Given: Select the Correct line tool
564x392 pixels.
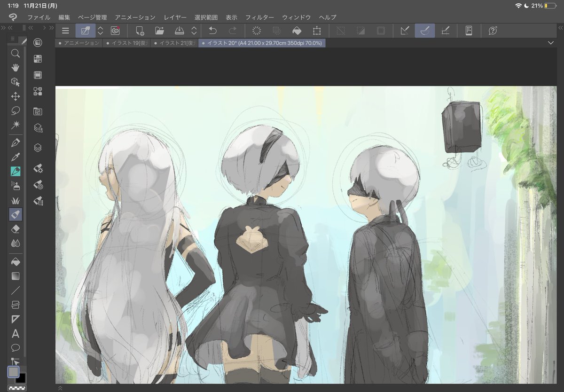Looking at the screenshot, I should point(16,361).
